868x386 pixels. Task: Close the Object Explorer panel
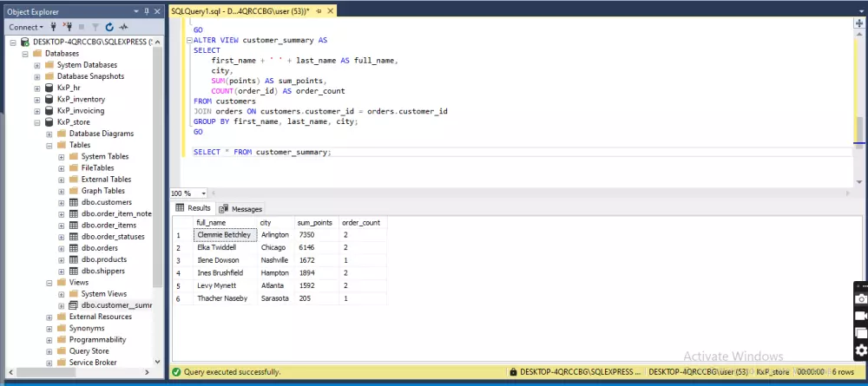(157, 11)
